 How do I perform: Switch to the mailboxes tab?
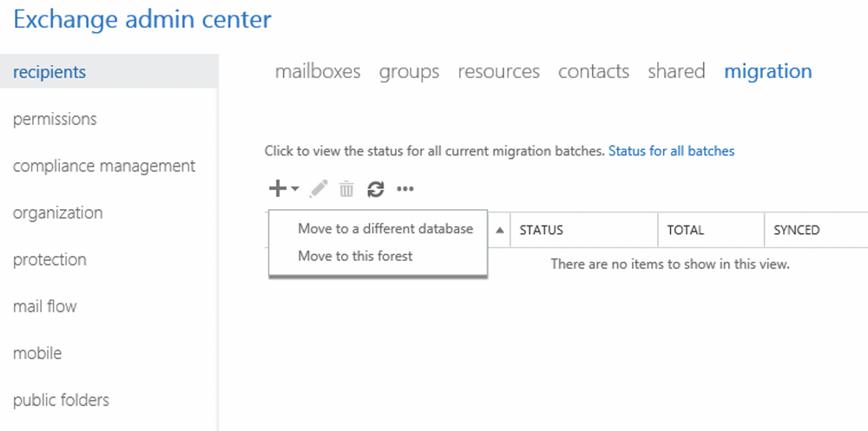click(x=318, y=71)
